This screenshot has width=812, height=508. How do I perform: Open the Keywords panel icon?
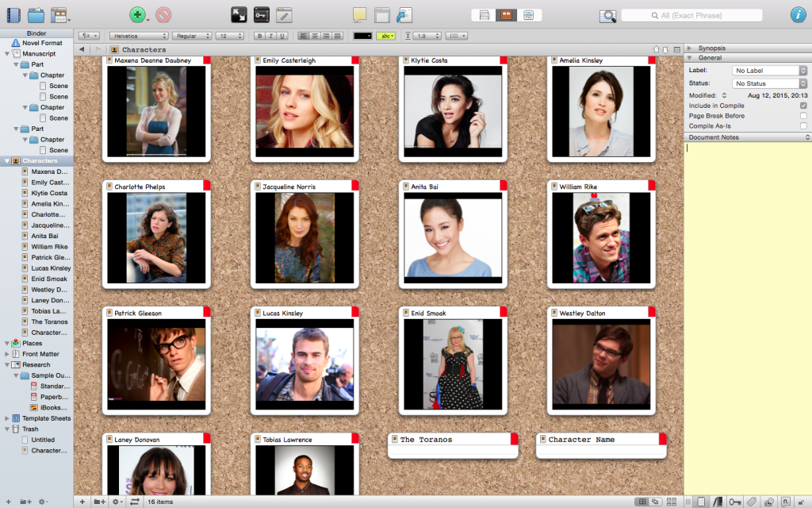click(261, 15)
